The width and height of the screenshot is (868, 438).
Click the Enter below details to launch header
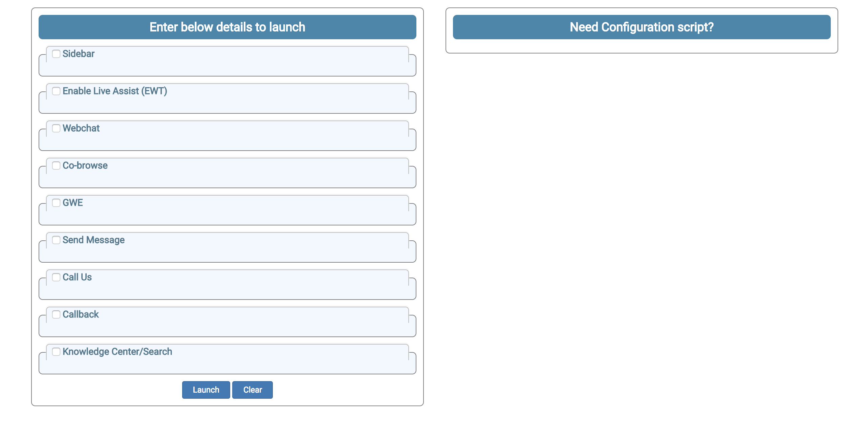pyautogui.click(x=227, y=27)
